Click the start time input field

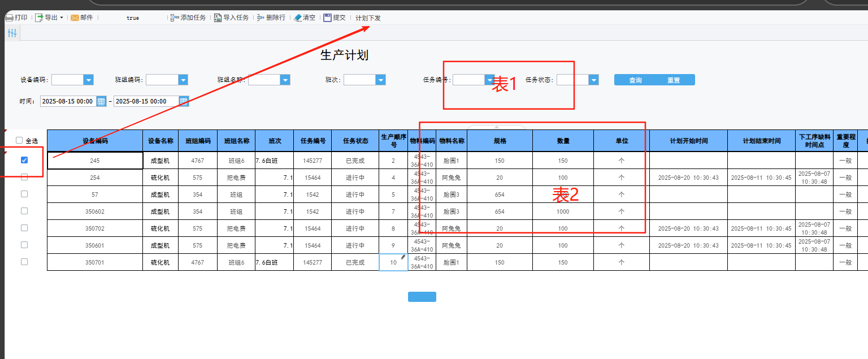pos(68,101)
